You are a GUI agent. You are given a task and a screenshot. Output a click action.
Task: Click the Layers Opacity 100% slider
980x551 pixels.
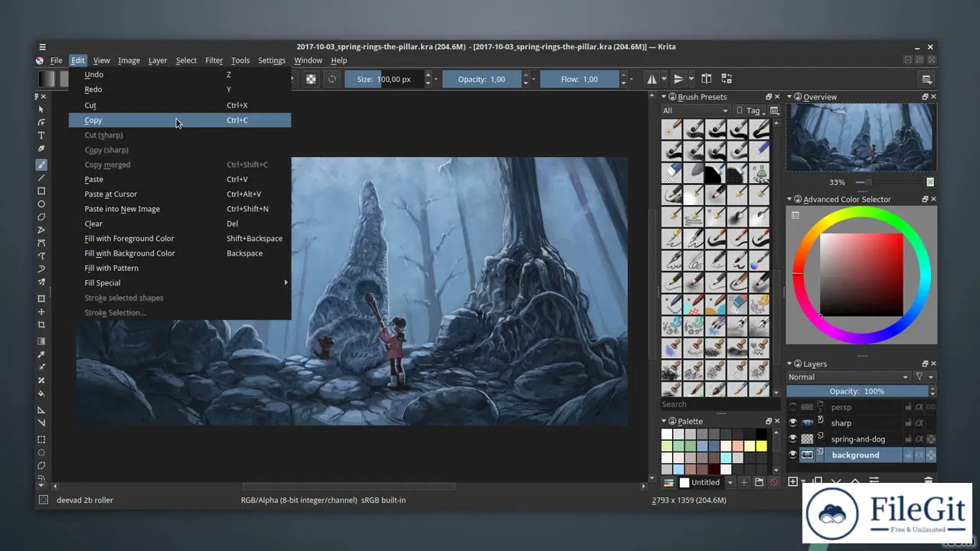point(856,391)
